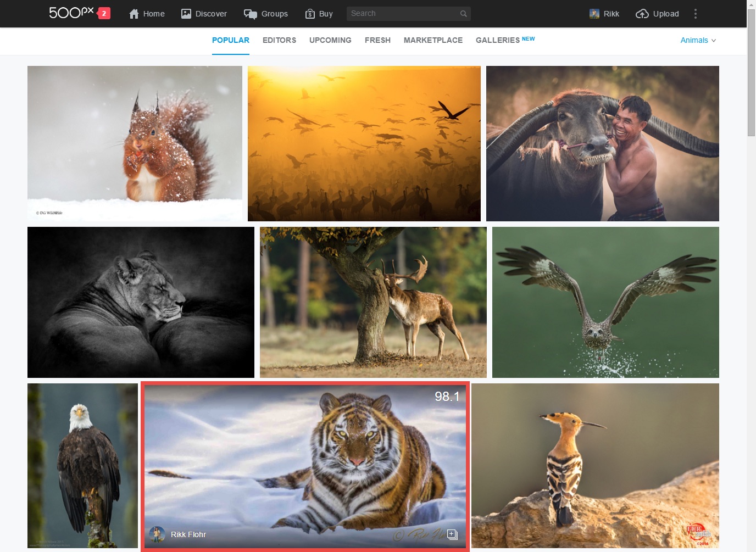Click the search magnifier icon

coord(464,14)
